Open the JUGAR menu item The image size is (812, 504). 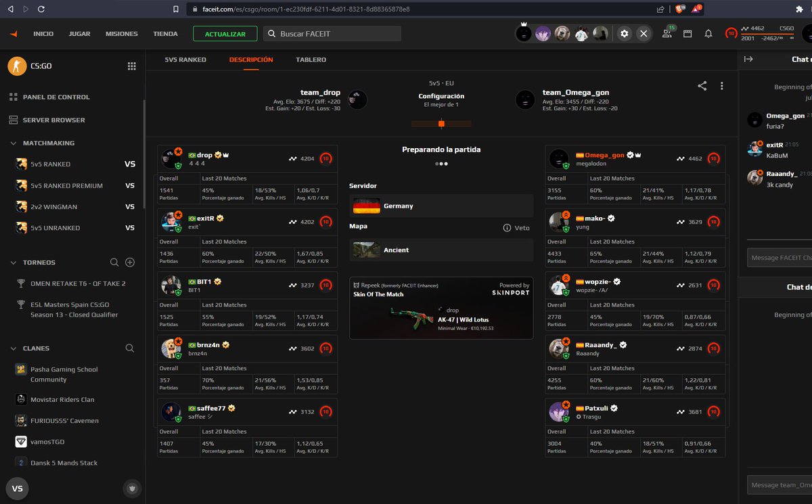(x=79, y=34)
